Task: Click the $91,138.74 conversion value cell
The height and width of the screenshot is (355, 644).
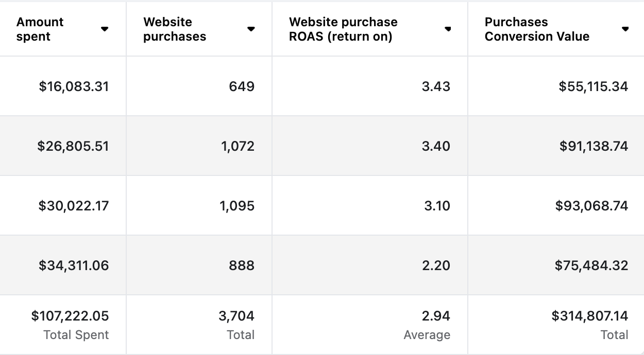Action: [x=594, y=146]
